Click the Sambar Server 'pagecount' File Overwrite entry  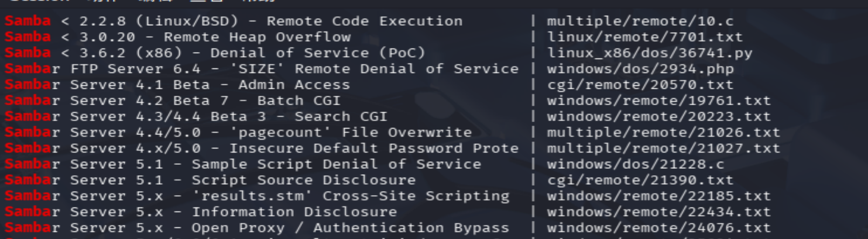coord(238,132)
